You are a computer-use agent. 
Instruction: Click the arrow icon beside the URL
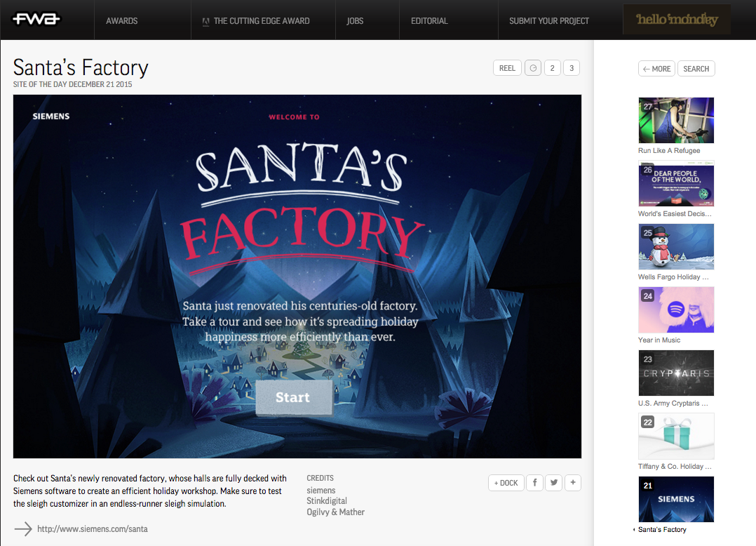[x=23, y=529]
